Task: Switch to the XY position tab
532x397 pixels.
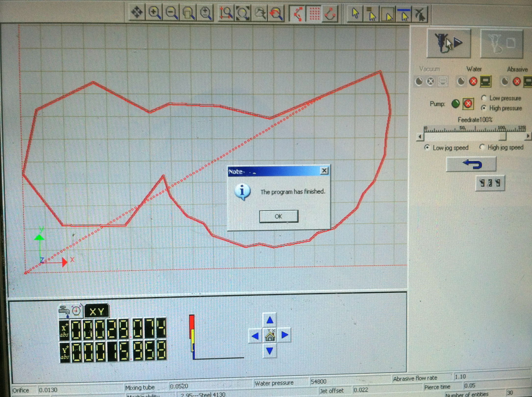Action: (97, 312)
